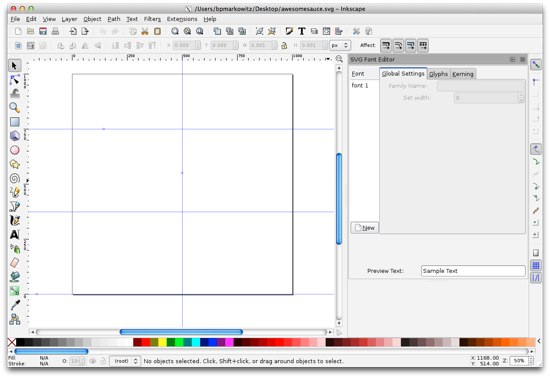Select the Zoom tool in toolbox
Image resolution: width=550 pixels, height=378 pixels.
[x=14, y=108]
